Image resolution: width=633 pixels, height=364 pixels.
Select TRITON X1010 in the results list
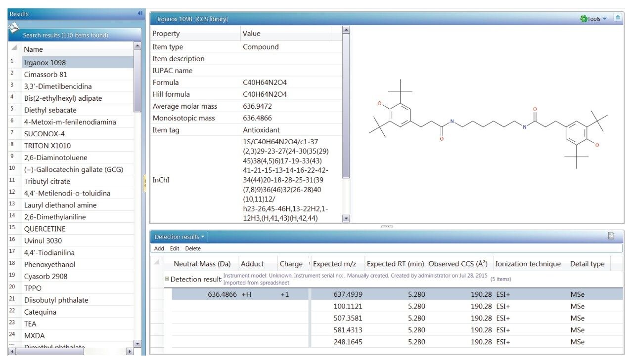click(48, 145)
